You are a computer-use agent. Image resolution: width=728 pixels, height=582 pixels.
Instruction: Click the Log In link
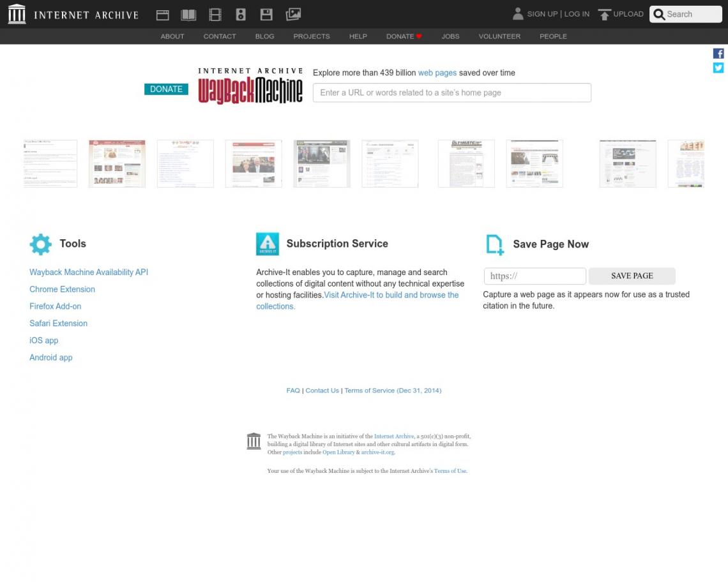(577, 14)
